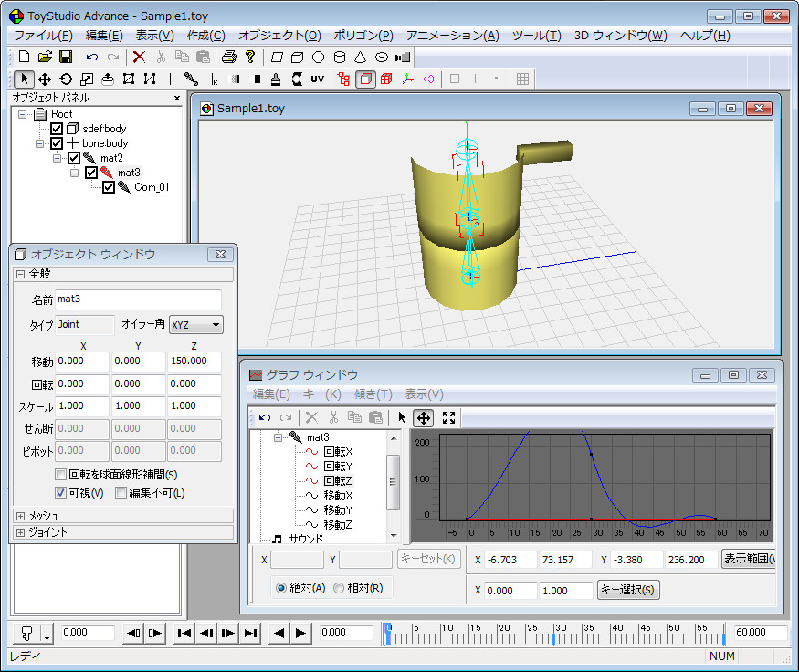The image size is (799, 672).
Task: Click the キー選択(S) button
Action: click(627, 590)
